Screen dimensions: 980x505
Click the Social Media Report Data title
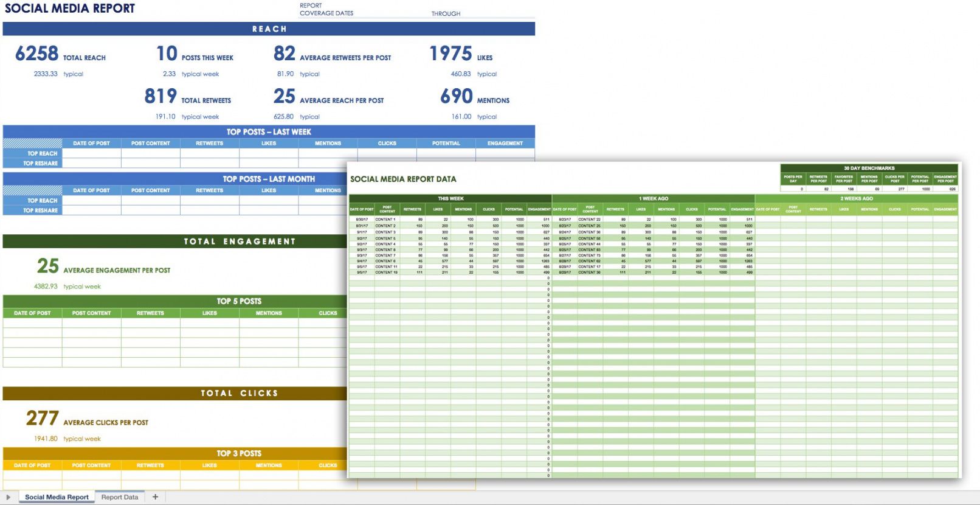coord(403,179)
